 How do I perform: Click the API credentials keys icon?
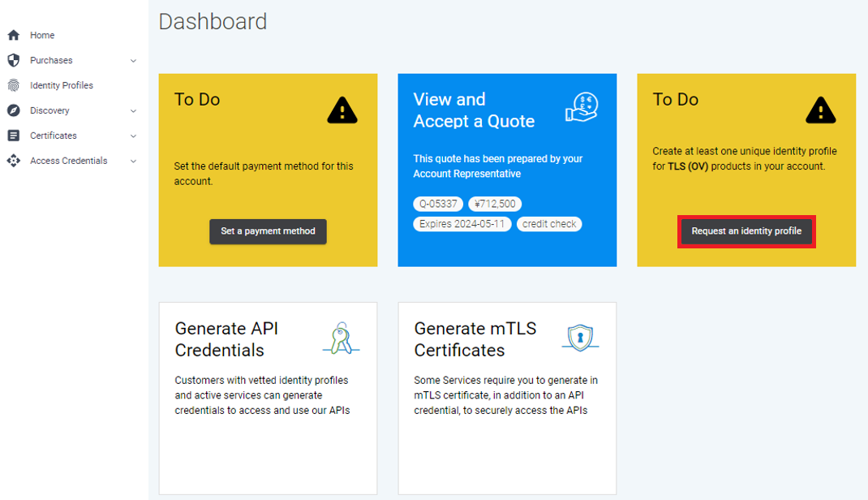click(x=342, y=338)
